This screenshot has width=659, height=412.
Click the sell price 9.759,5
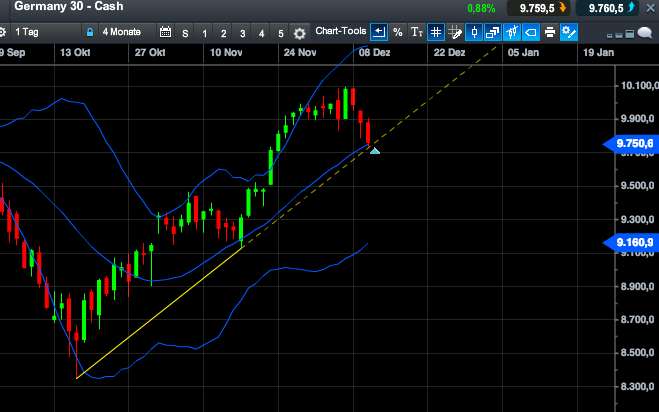[538, 8]
